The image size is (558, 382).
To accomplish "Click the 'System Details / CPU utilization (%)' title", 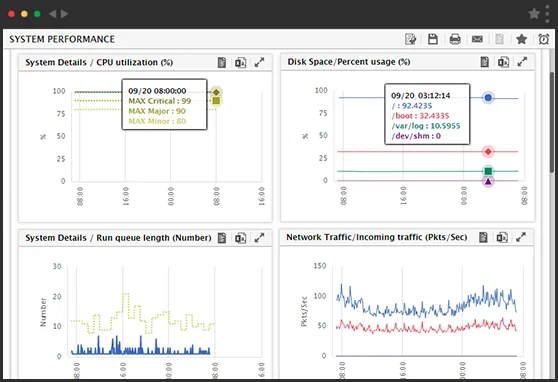I will pyautogui.click(x=99, y=62).
